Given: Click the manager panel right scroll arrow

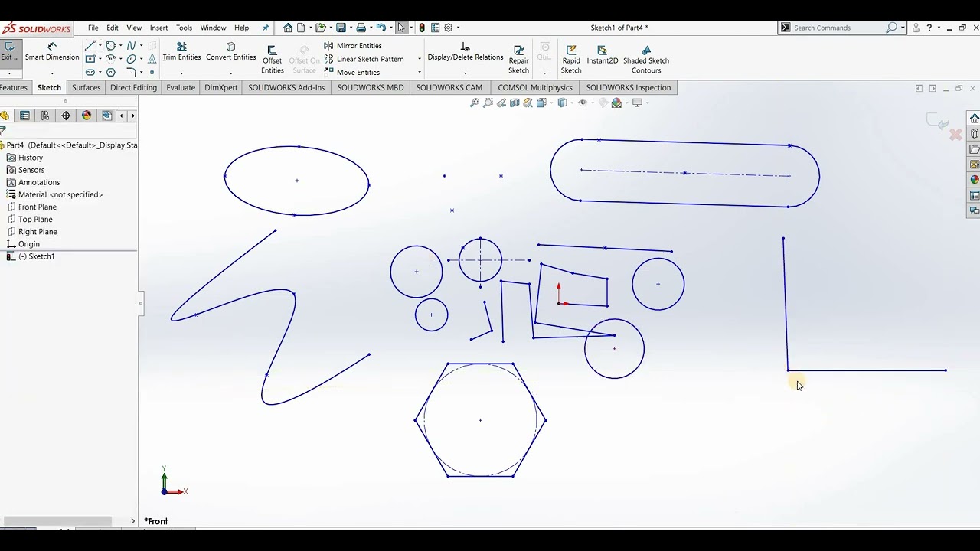Looking at the screenshot, I should pyautogui.click(x=133, y=116).
